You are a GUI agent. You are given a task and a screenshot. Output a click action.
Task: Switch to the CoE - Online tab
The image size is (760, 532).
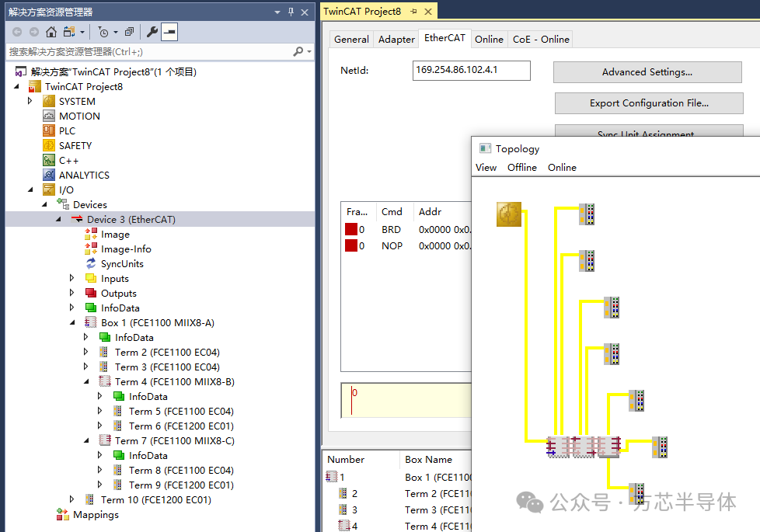[x=541, y=40]
